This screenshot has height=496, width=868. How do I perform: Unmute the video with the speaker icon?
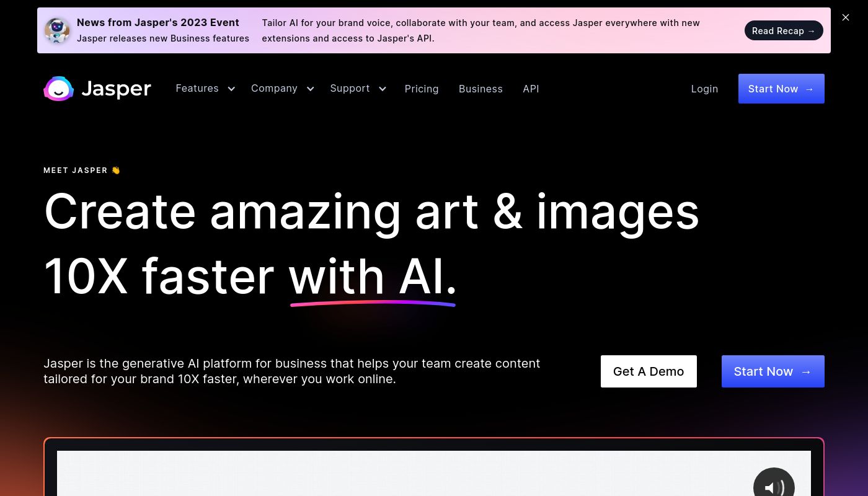(774, 482)
